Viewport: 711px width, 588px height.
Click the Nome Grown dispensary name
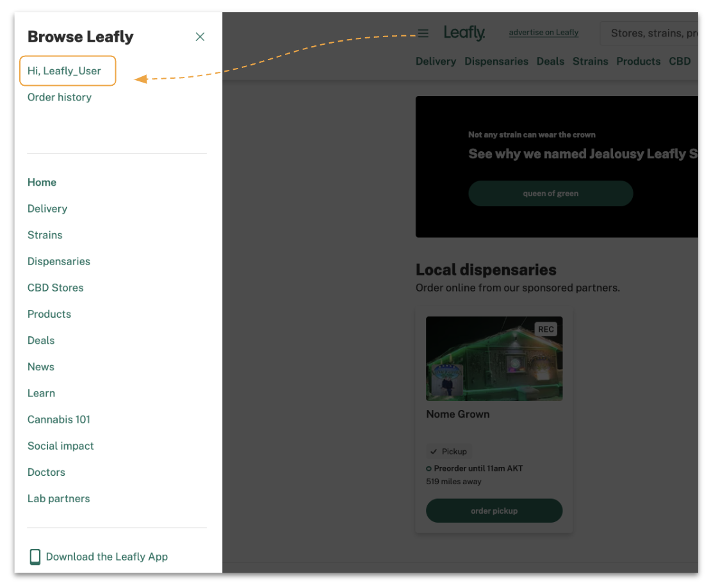(458, 414)
